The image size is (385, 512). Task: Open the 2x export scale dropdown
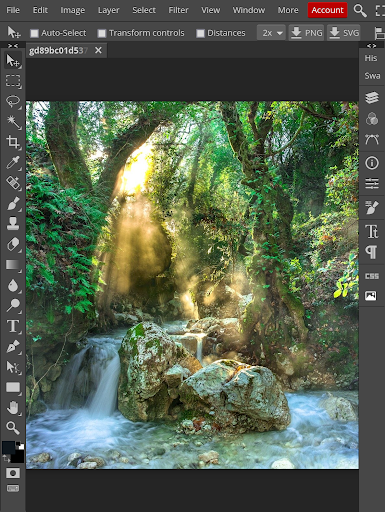[271, 33]
